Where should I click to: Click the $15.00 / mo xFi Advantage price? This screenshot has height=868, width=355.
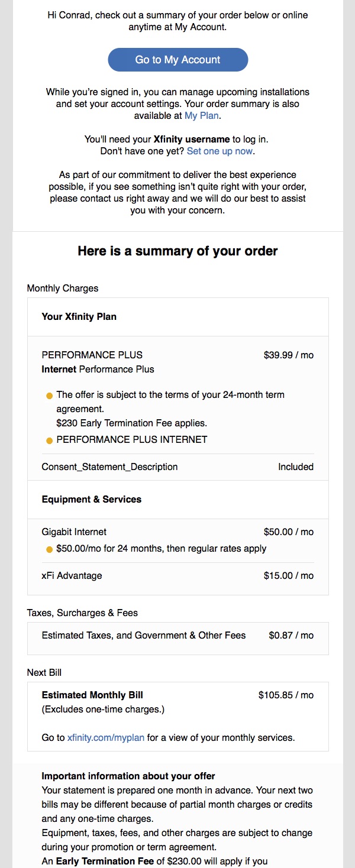289,576
